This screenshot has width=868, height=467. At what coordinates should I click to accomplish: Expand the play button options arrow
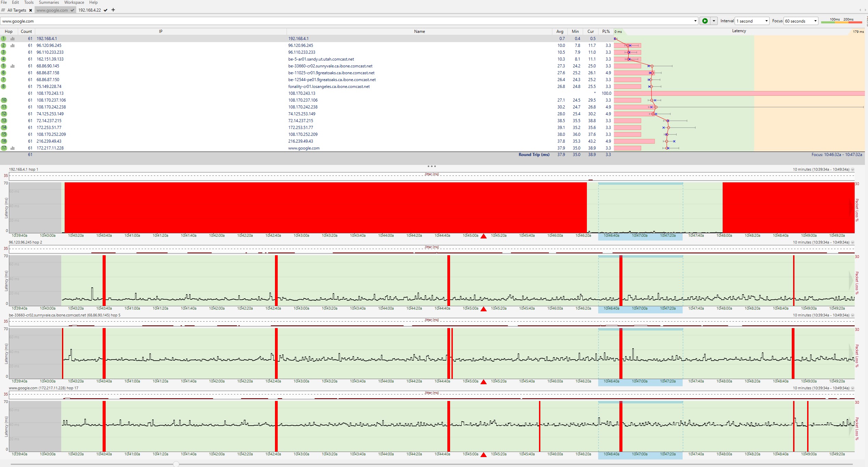(714, 21)
